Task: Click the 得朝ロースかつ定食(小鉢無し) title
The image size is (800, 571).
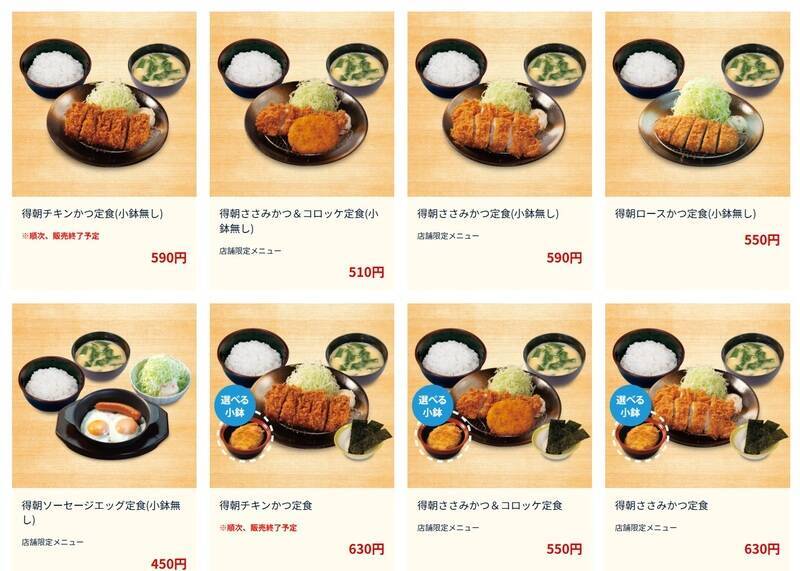Action: click(686, 214)
